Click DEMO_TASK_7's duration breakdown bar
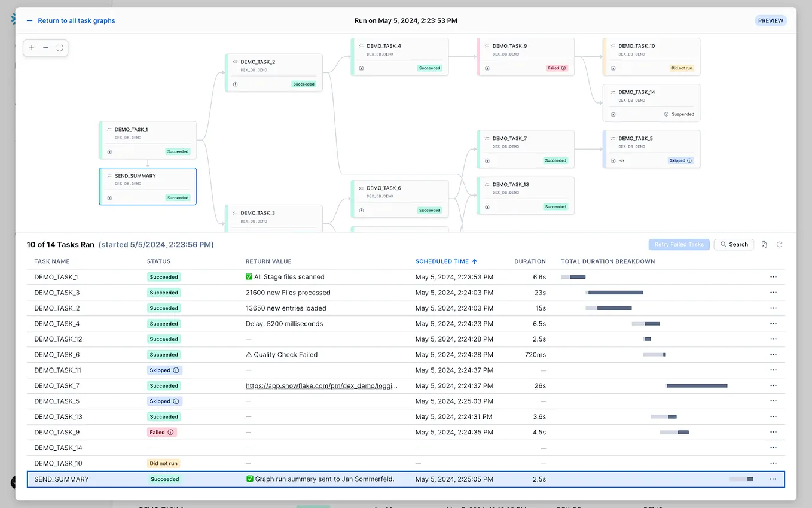812x508 pixels. pyautogui.click(x=696, y=385)
